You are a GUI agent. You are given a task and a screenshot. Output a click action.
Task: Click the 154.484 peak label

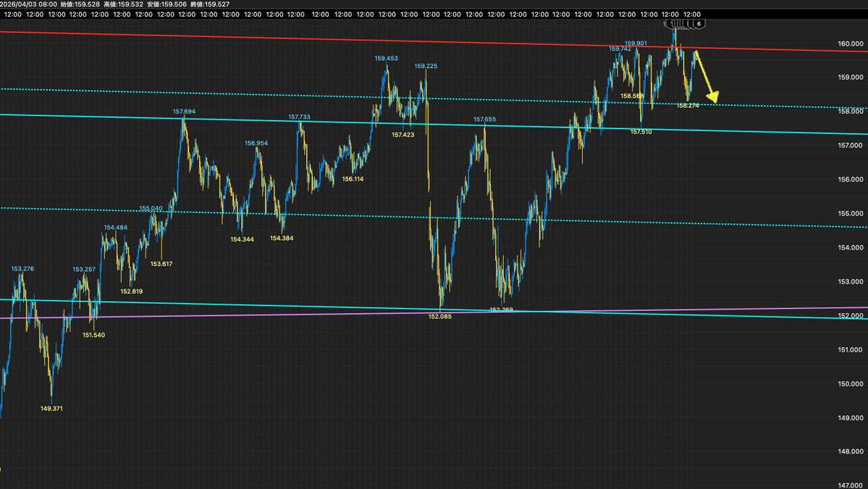tap(116, 227)
